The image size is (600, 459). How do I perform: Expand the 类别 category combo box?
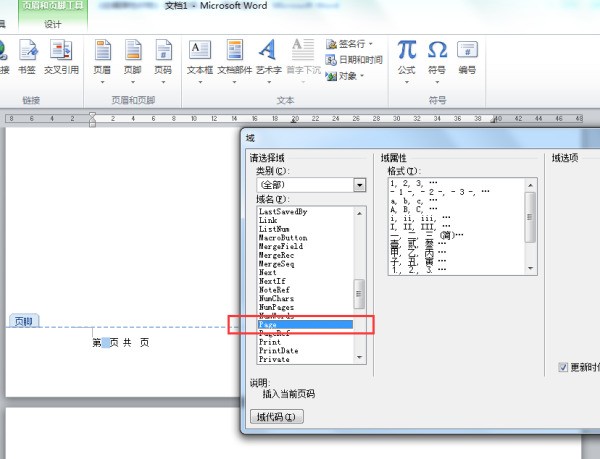point(360,185)
